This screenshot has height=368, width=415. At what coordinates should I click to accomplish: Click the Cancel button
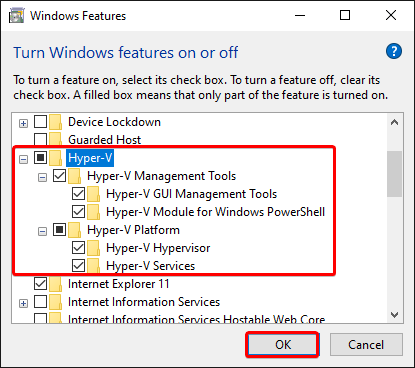[366, 345]
